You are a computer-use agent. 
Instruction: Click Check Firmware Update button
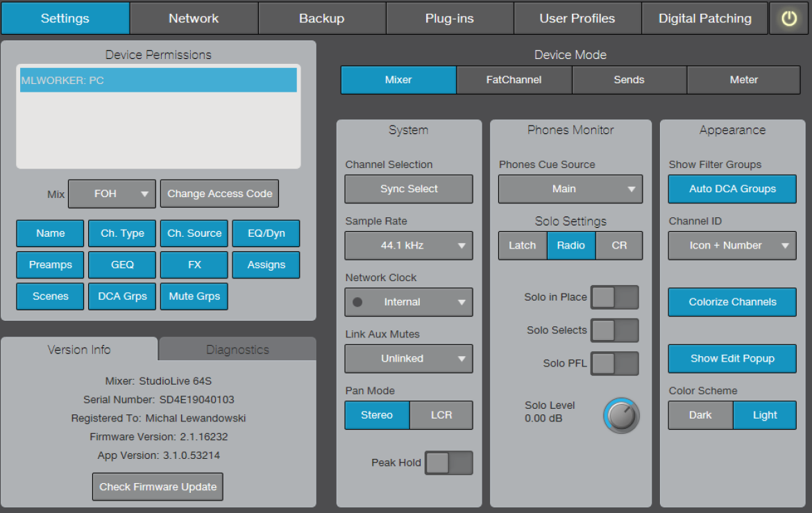pyautogui.click(x=158, y=487)
